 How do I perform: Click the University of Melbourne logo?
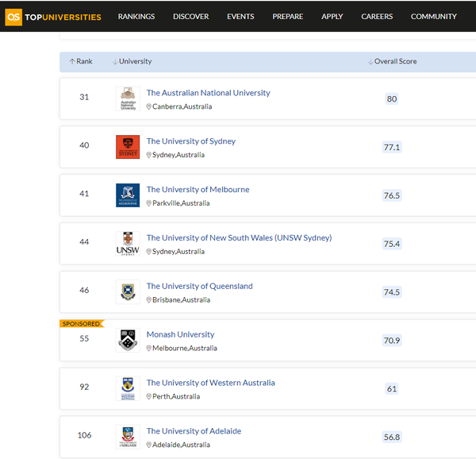pyautogui.click(x=128, y=195)
